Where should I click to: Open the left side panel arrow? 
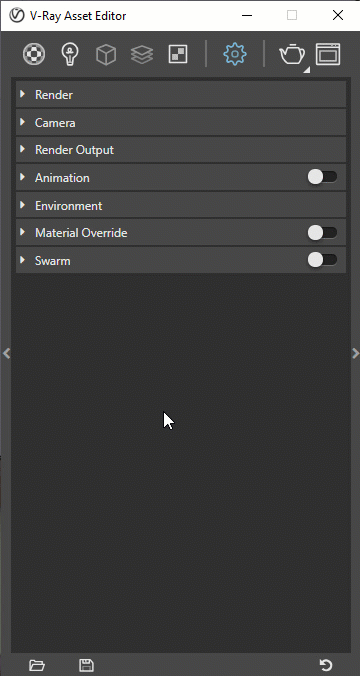pyautogui.click(x=6, y=354)
